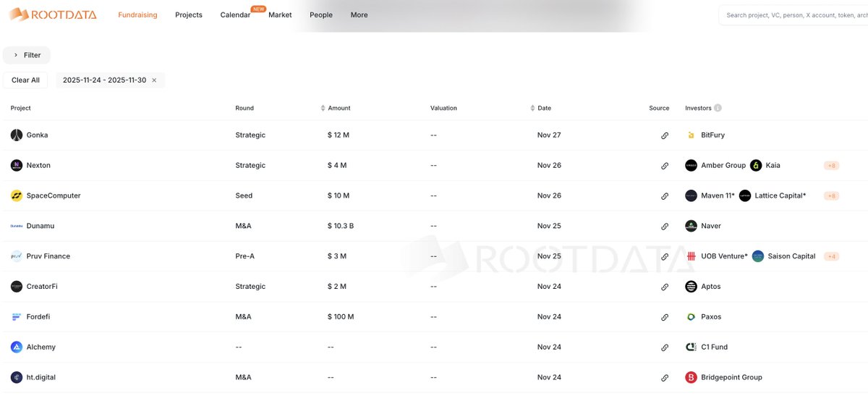The height and width of the screenshot is (396, 868).
Task: Click the Aptos investor logo
Action: (691, 287)
